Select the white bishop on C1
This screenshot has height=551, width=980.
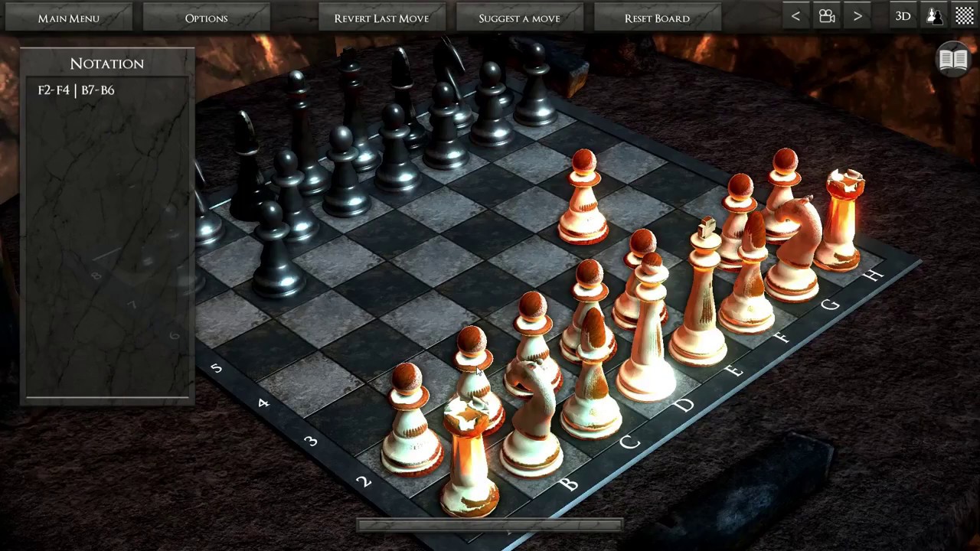(591, 375)
